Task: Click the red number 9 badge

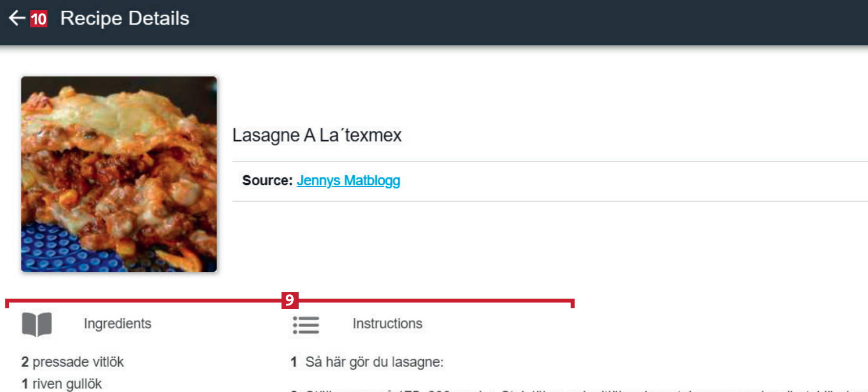Action: [x=290, y=300]
